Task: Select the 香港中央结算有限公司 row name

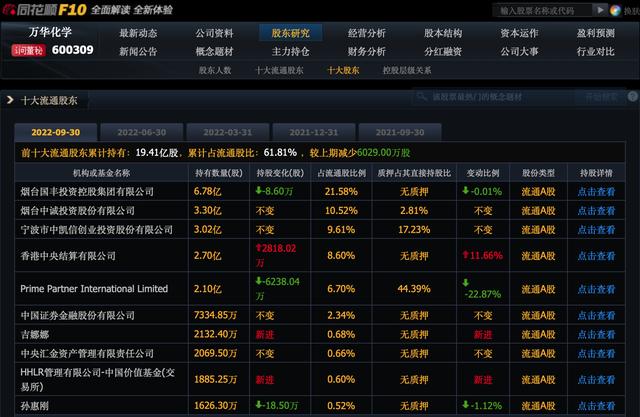Action: (68, 256)
